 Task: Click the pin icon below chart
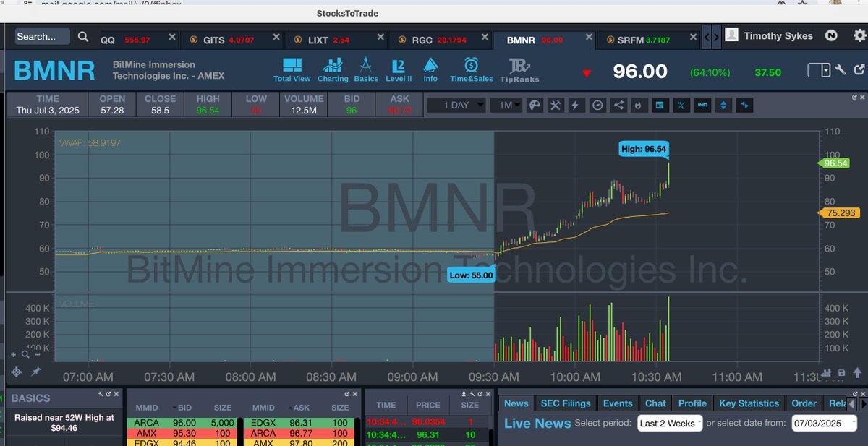(x=35, y=372)
